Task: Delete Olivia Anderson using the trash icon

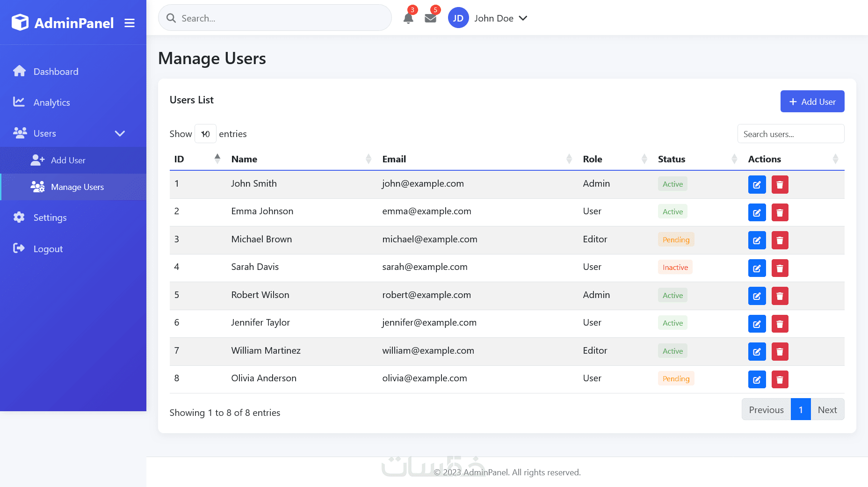Action: pyautogui.click(x=780, y=379)
